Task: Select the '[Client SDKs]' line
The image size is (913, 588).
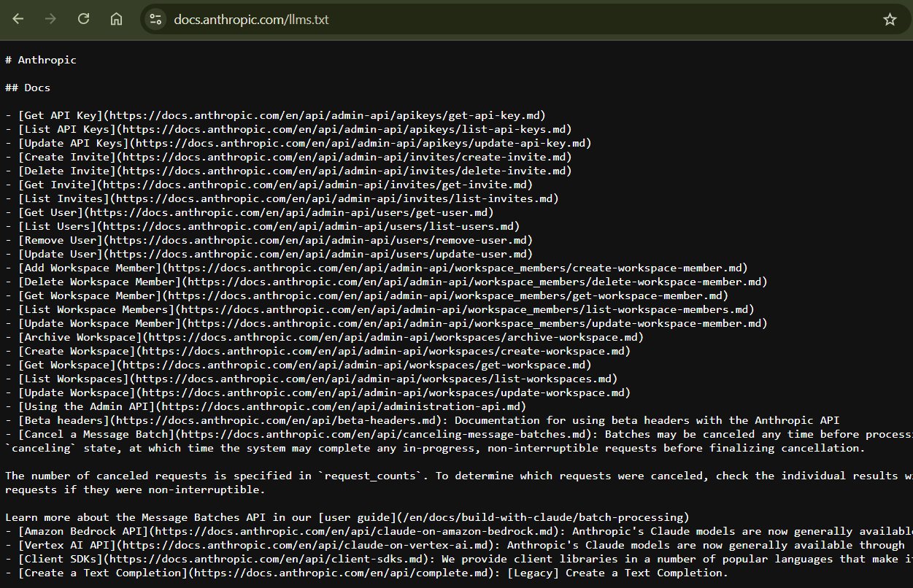Action: 459,559
